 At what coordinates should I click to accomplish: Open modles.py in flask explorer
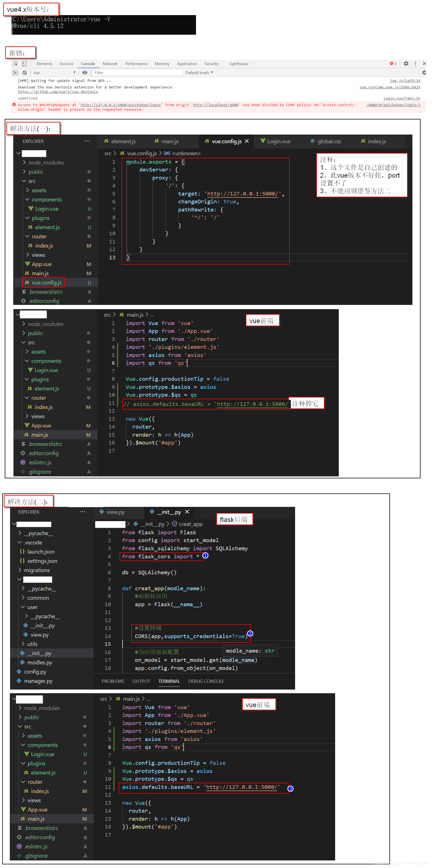(39, 663)
